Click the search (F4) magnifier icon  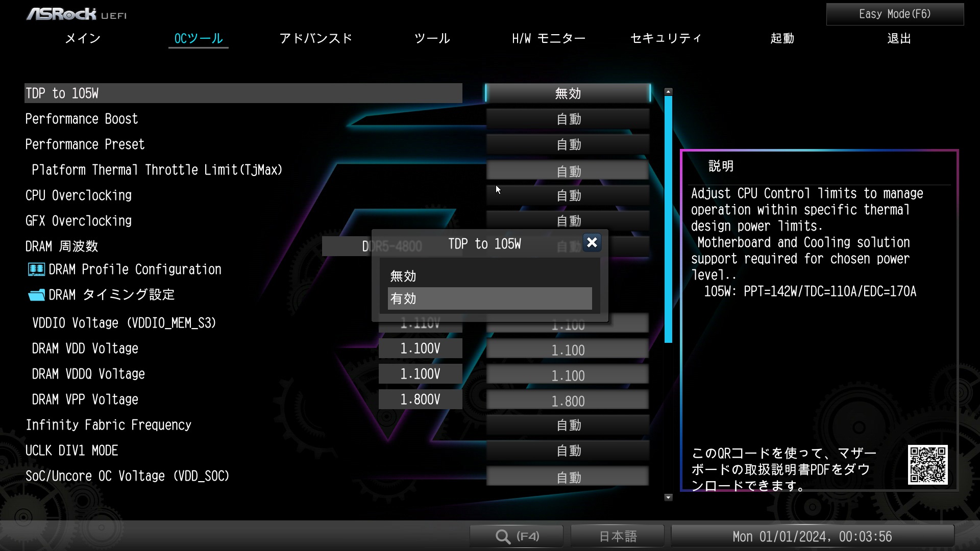pyautogui.click(x=503, y=536)
